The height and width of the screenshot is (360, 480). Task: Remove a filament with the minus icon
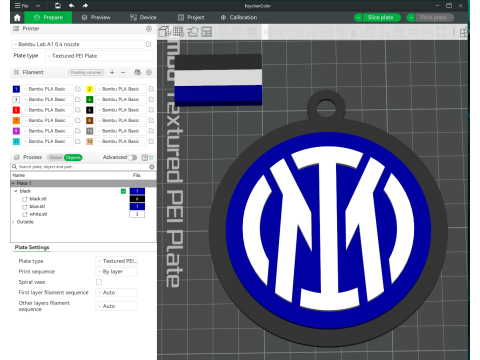[123, 72]
